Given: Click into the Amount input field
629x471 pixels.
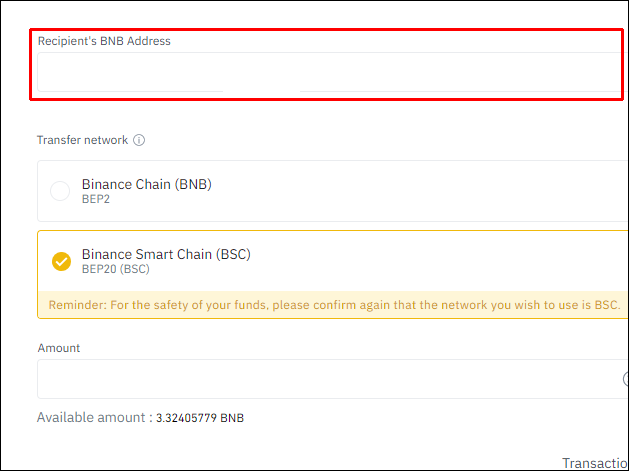Looking at the screenshot, I should (x=320, y=379).
